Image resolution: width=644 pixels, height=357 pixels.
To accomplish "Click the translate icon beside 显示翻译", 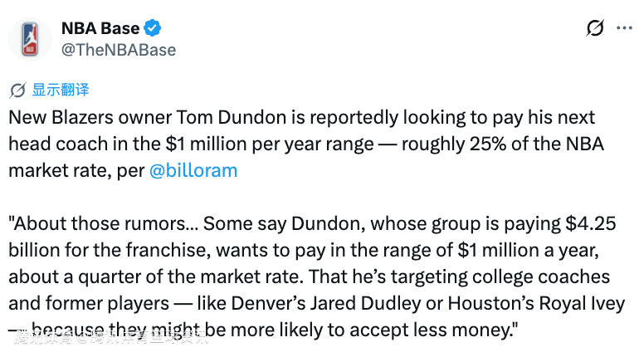I will 18,90.
